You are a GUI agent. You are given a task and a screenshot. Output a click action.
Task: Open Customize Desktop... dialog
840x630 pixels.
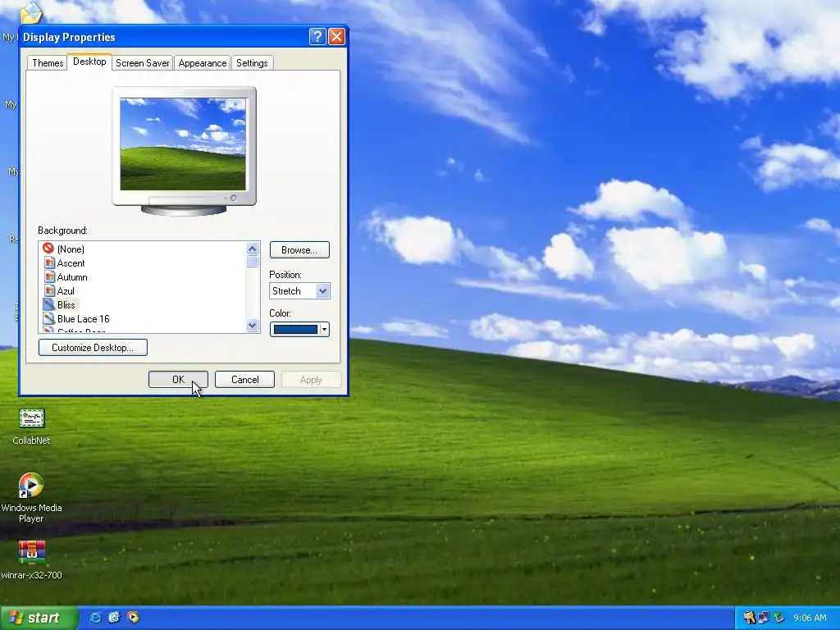[93, 347]
